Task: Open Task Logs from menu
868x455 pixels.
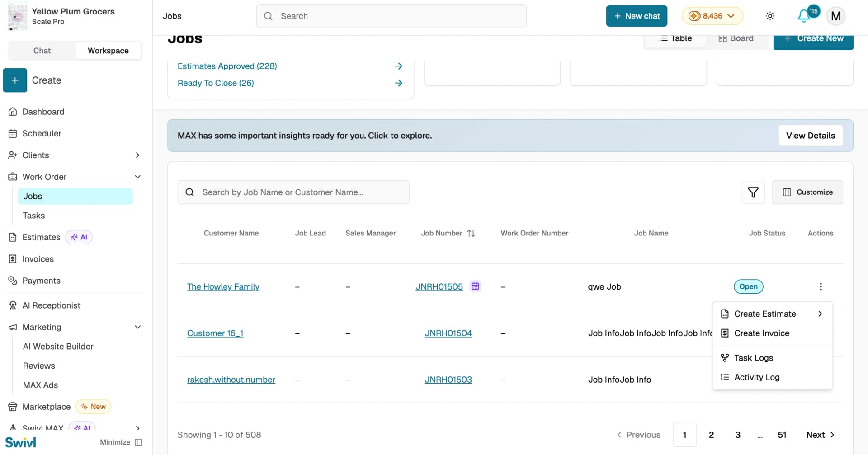Action: coord(772,358)
